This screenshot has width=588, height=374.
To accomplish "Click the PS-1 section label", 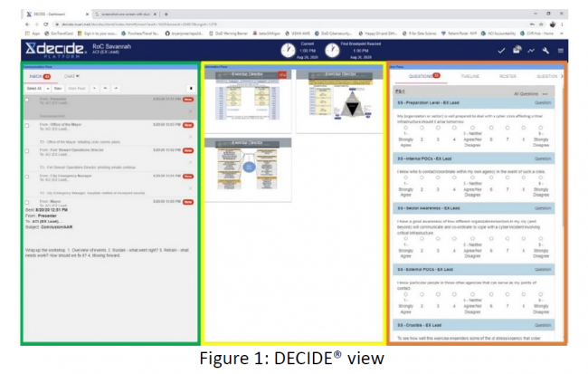I will pyautogui.click(x=400, y=91).
